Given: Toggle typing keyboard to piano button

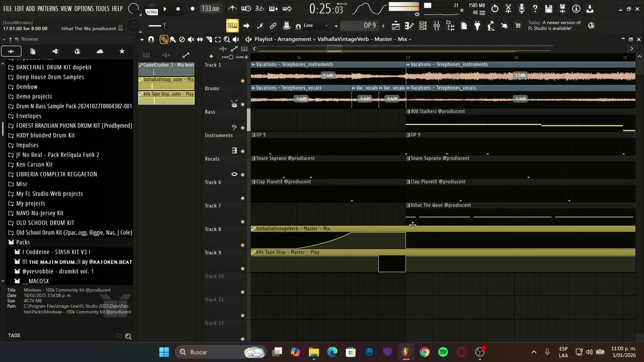Looking at the screenshot, I should pos(232,26).
